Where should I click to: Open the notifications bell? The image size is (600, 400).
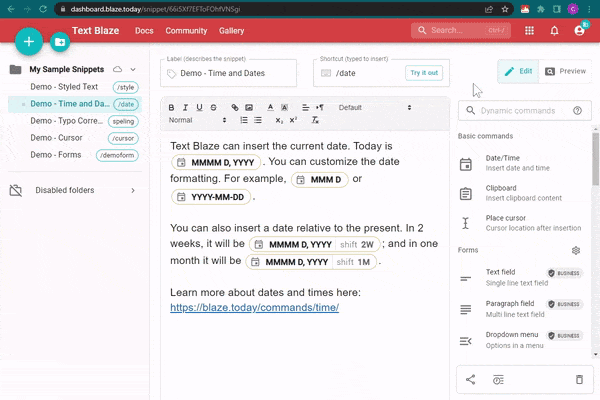pyautogui.click(x=554, y=31)
